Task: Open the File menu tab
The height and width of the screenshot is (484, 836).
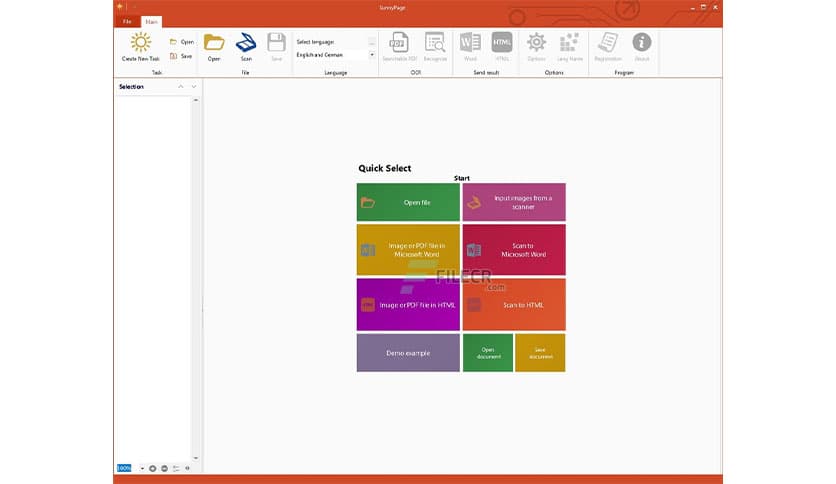Action: pos(127,21)
